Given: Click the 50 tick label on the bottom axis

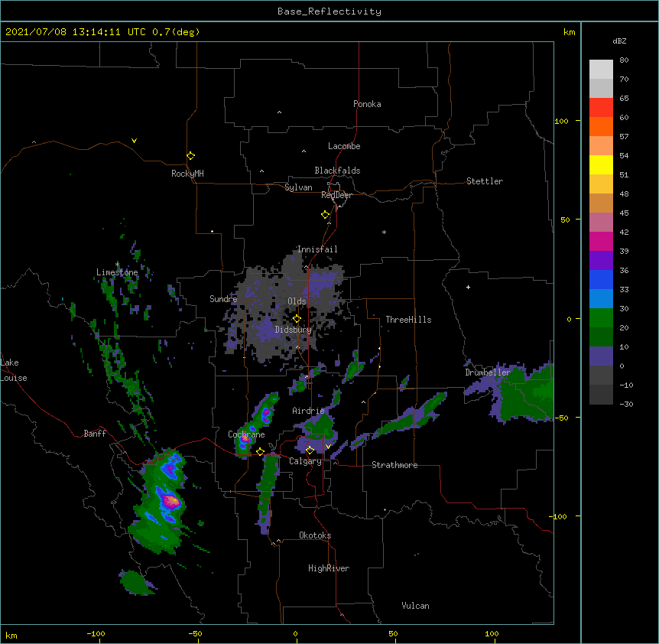Looking at the screenshot, I should point(393,633).
